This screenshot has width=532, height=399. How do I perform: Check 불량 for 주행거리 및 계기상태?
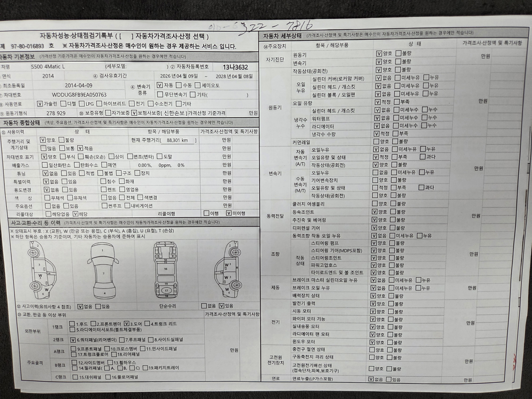pos(62,140)
